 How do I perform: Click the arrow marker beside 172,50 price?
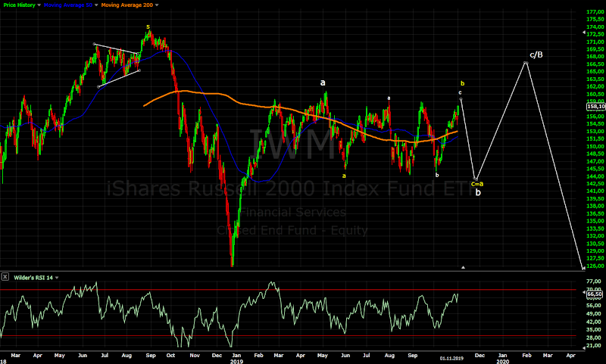(584, 33)
